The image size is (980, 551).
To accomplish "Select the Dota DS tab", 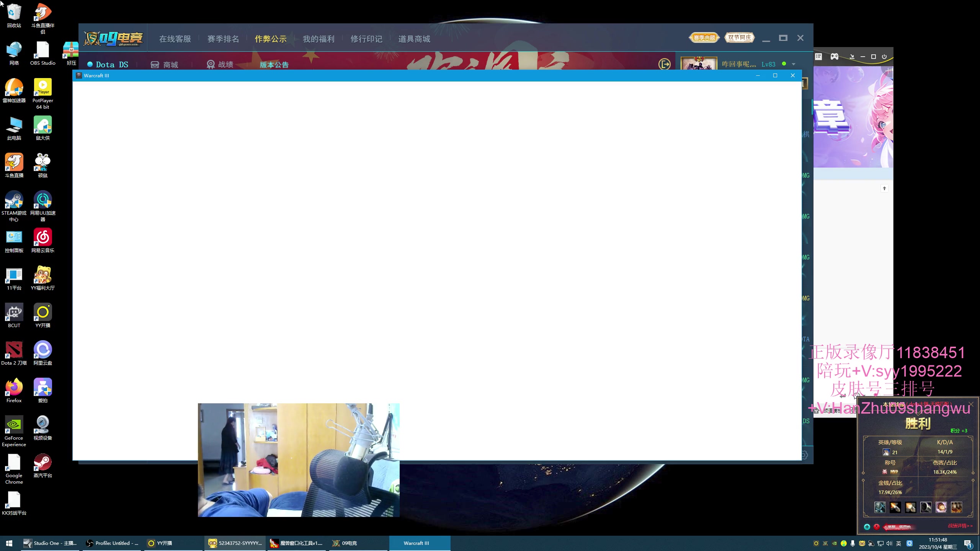I will (x=108, y=64).
